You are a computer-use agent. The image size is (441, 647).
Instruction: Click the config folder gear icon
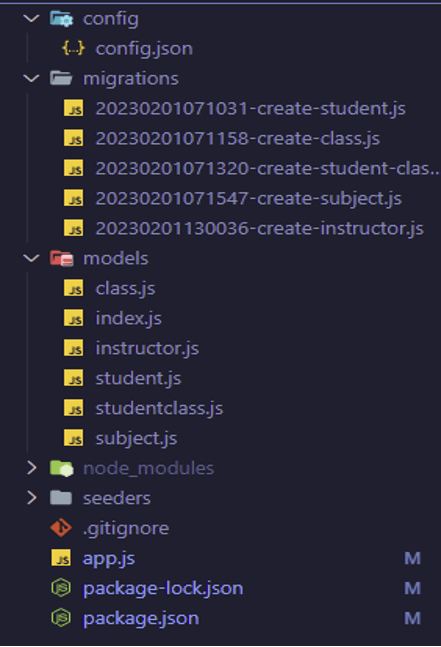pos(61,19)
